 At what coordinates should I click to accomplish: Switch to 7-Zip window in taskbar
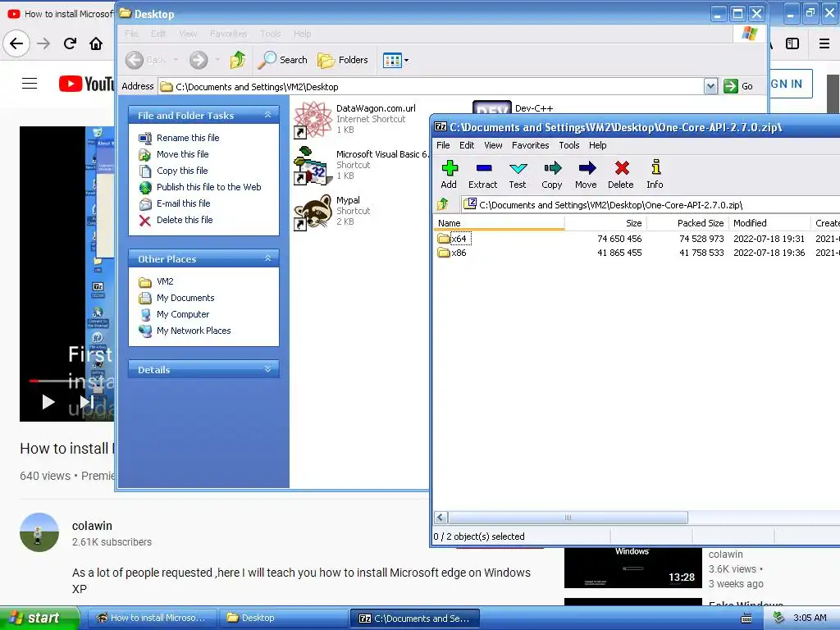pyautogui.click(x=414, y=618)
